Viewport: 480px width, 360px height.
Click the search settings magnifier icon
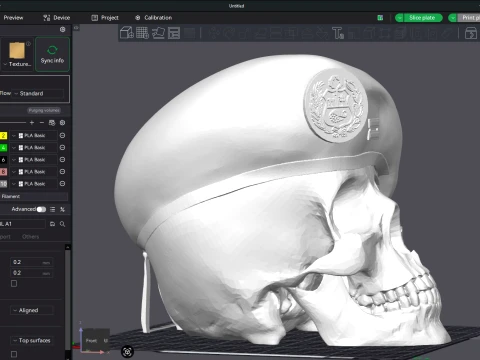pos(62,224)
